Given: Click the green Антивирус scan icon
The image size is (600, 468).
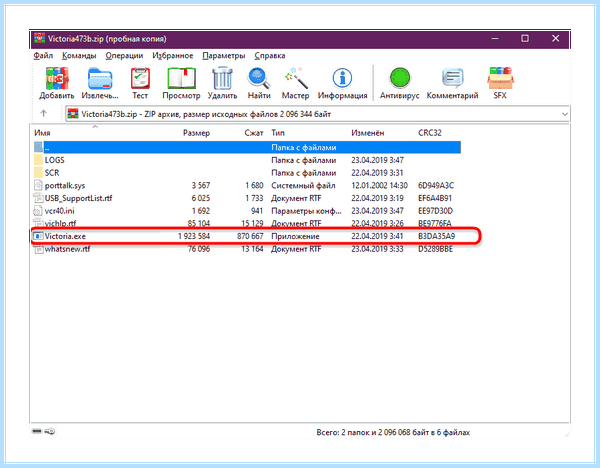Looking at the screenshot, I should point(399,78).
